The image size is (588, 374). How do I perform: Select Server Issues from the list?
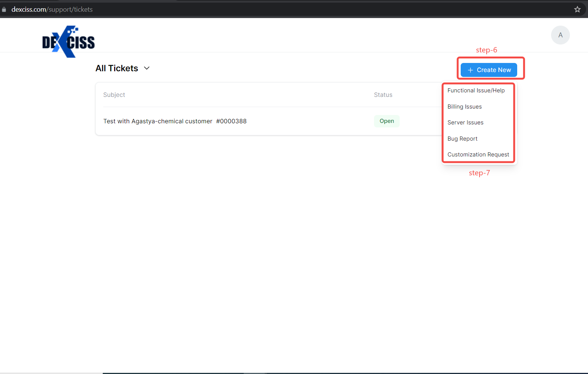click(x=465, y=122)
